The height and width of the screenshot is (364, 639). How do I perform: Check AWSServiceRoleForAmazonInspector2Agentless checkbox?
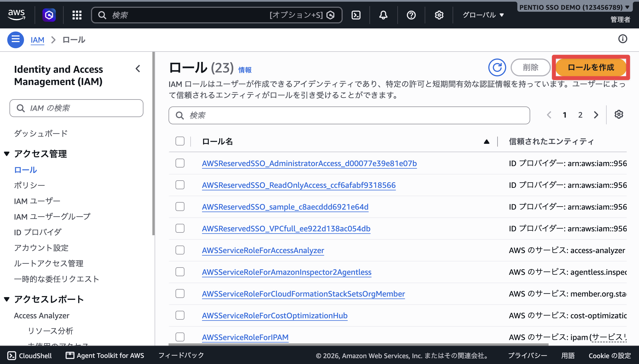coord(180,272)
